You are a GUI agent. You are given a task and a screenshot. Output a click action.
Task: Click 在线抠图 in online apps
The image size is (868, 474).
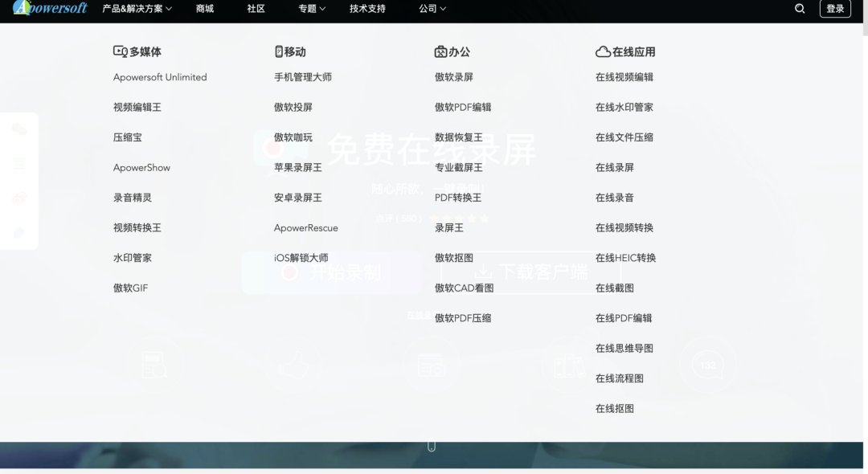pyautogui.click(x=615, y=408)
